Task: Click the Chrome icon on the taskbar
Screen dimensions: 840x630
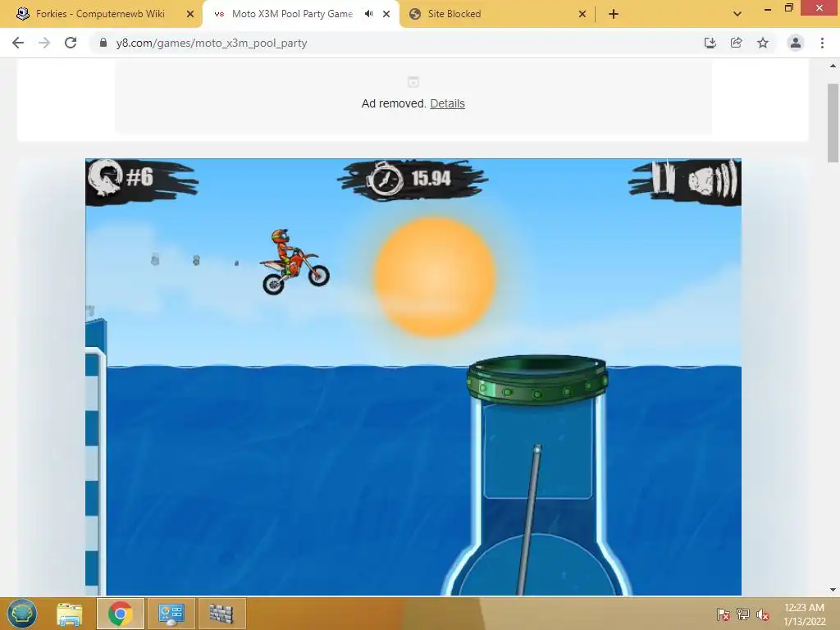Action: [x=121, y=614]
